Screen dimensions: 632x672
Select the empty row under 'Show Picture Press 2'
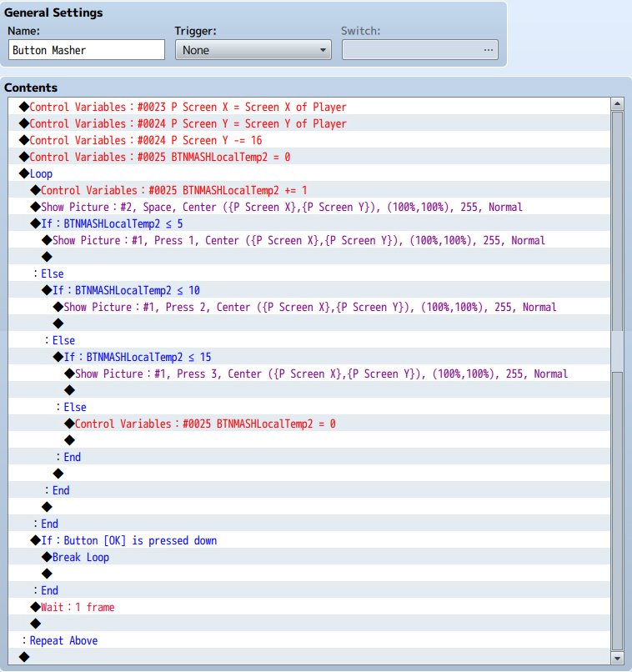[309, 323]
